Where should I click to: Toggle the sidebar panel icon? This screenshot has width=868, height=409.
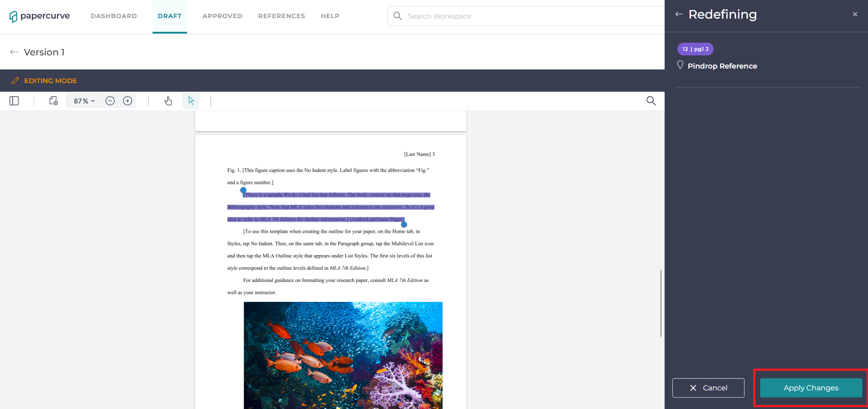click(x=14, y=101)
